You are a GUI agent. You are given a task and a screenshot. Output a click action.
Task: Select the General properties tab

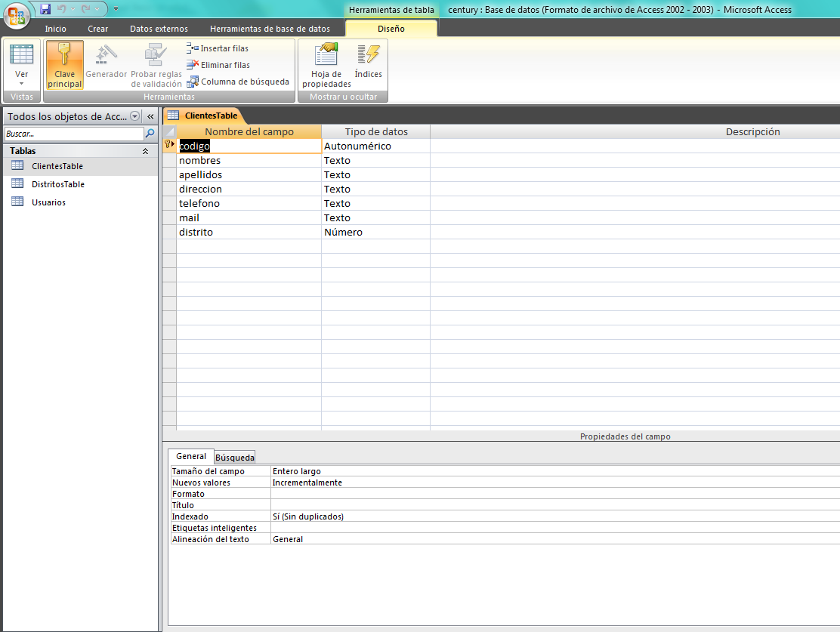point(191,456)
